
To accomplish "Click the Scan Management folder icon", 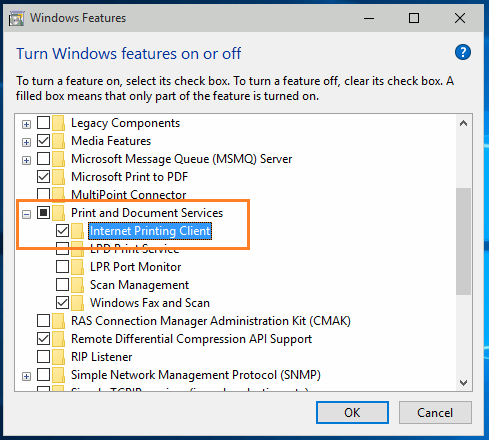I will 77,285.
